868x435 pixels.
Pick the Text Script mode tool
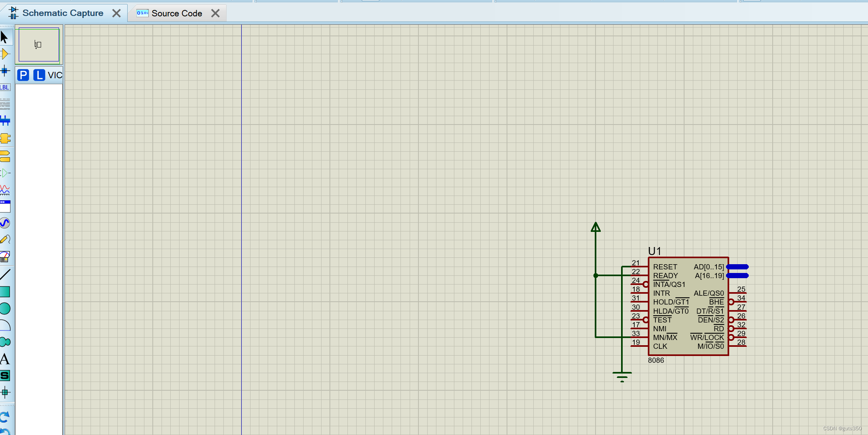click(x=5, y=105)
